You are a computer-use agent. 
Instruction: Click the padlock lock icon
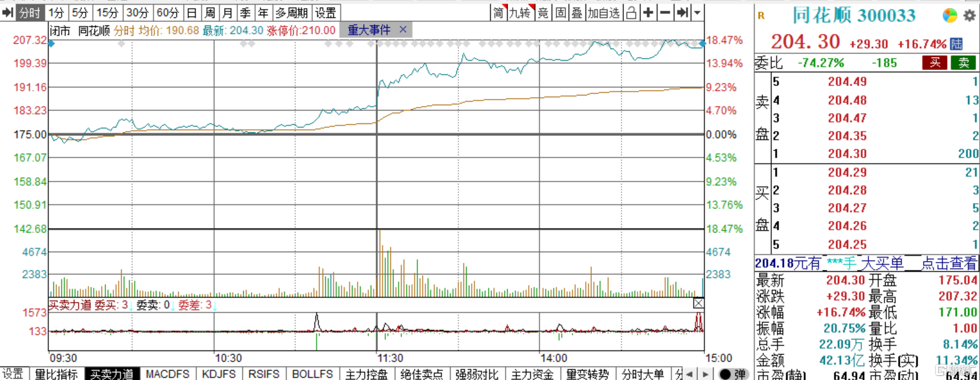631,12
